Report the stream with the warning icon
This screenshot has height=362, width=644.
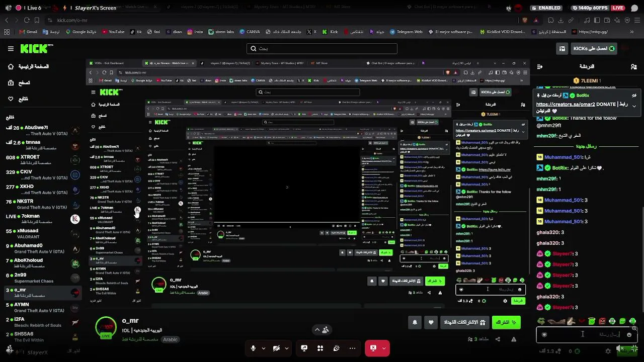(514, 339)
